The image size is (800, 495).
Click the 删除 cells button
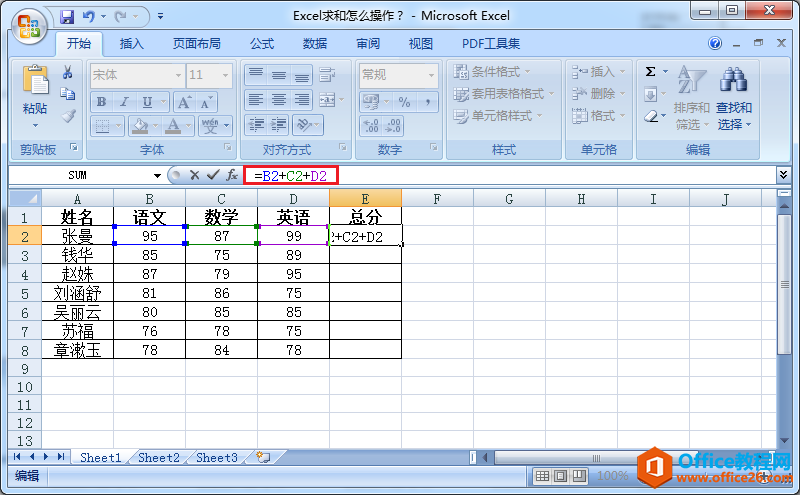[598, 94]
